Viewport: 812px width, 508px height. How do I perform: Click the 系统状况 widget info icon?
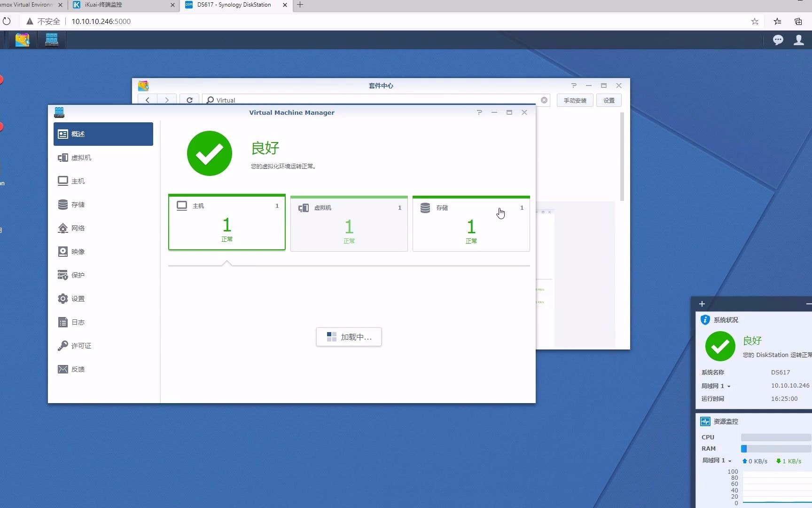[705, 320]
